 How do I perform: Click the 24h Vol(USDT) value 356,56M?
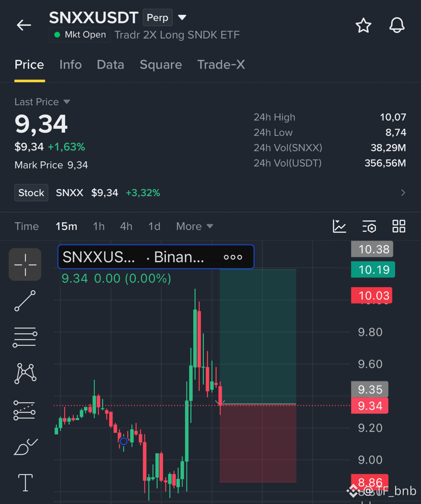click(385, 163)
